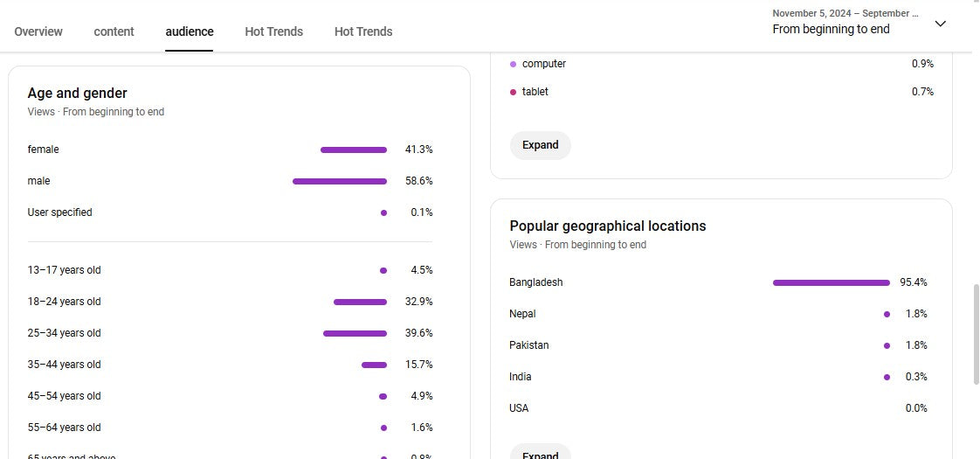The image size is (980, 459).
Task: Open the first Hot Trends tab
Action: tap(273, 31)
